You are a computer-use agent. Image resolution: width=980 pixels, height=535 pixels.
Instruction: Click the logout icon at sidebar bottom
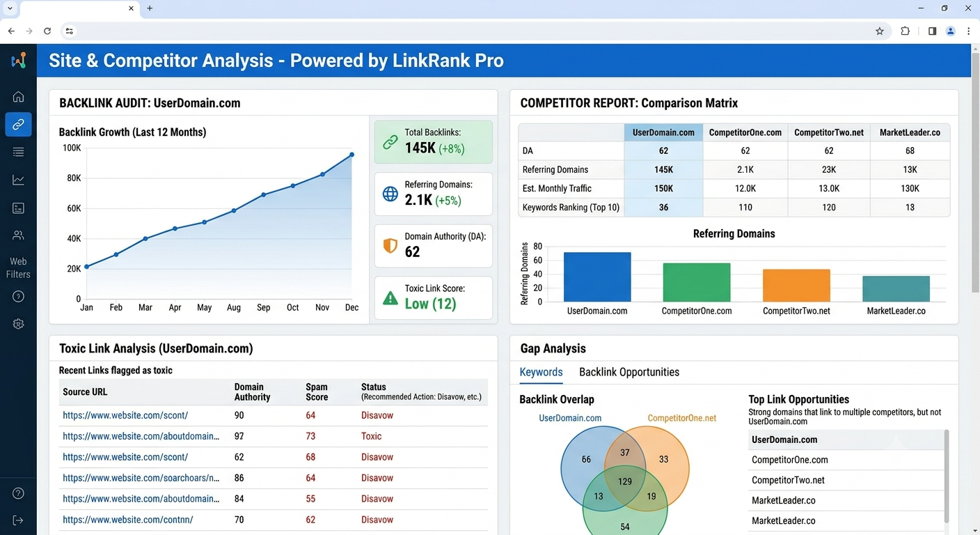coord(18,520)
